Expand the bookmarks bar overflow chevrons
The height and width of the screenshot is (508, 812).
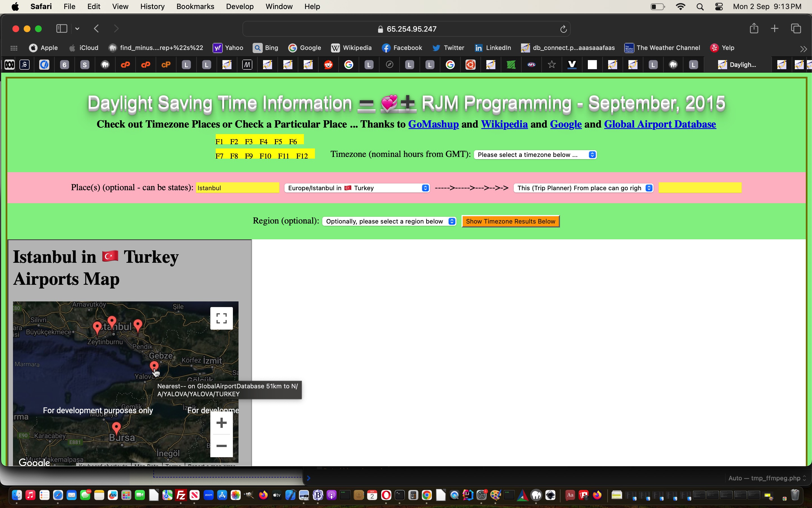[803, 49]
